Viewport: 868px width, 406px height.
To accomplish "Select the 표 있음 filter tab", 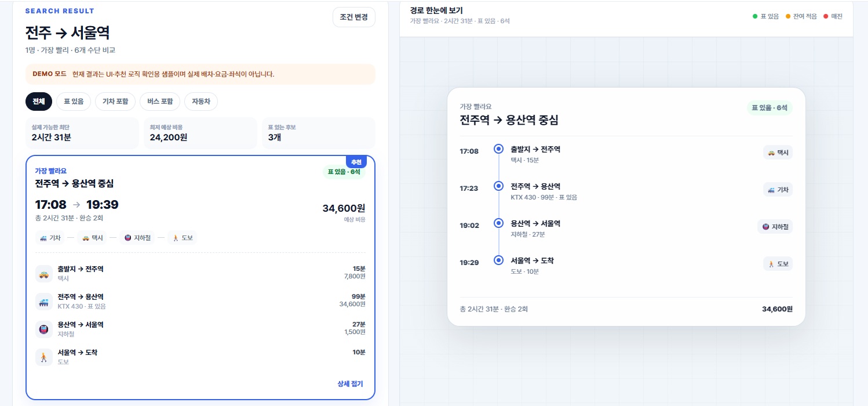I will point(74,101).
